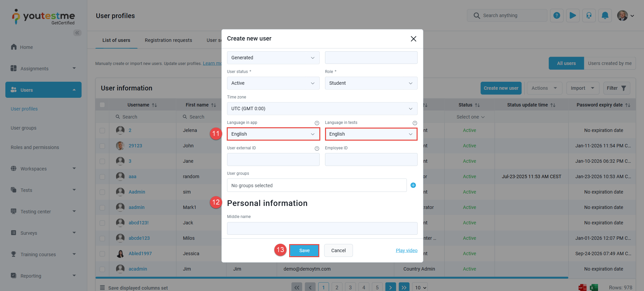644x291 pixels.
Task: Save the new user
Action: click(x=304, y=250)
